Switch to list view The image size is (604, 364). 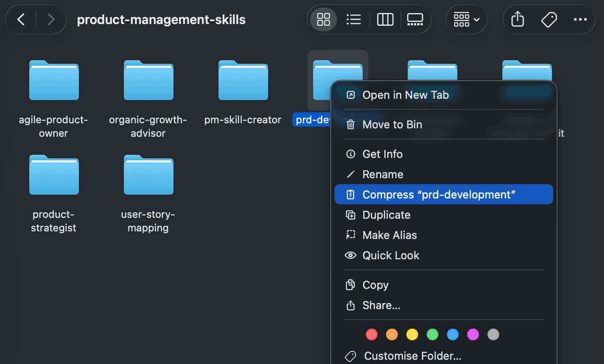click(x=354, y=19)
